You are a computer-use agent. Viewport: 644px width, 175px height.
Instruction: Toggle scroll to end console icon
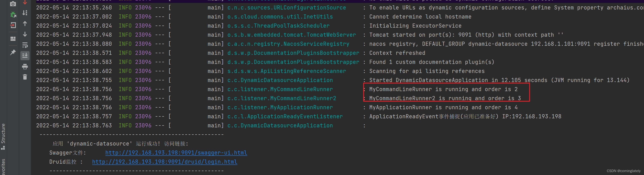point(25,55)
